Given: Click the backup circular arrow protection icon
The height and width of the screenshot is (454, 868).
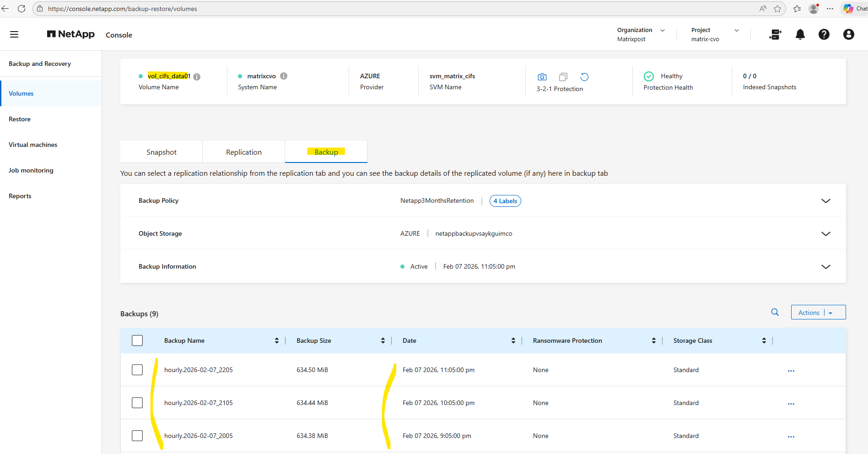Looking at the screenshot, I should pyautogui.click(x=584, y=77).
